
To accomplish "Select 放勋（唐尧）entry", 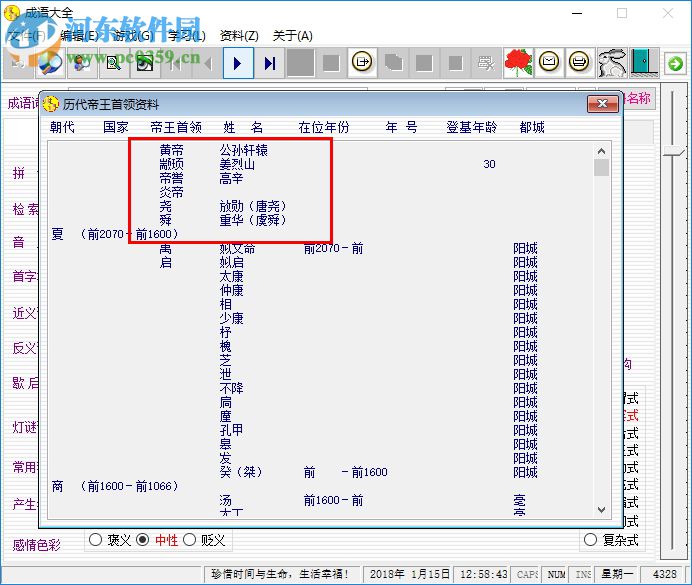I will [x=253, y=206].
